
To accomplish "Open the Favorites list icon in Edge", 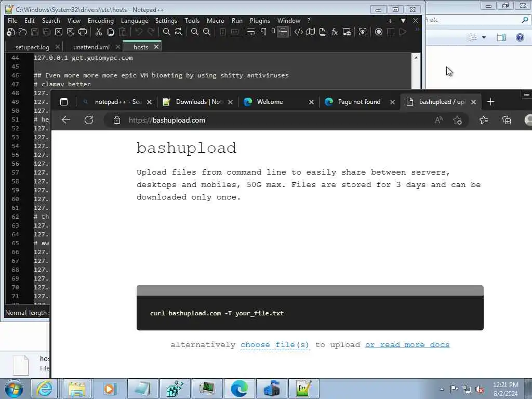I will point(484,120).
